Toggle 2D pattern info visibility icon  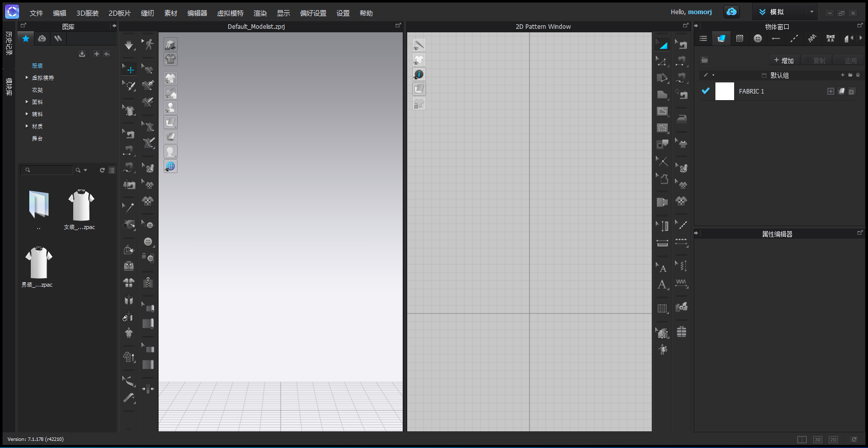tap(419, 74)
